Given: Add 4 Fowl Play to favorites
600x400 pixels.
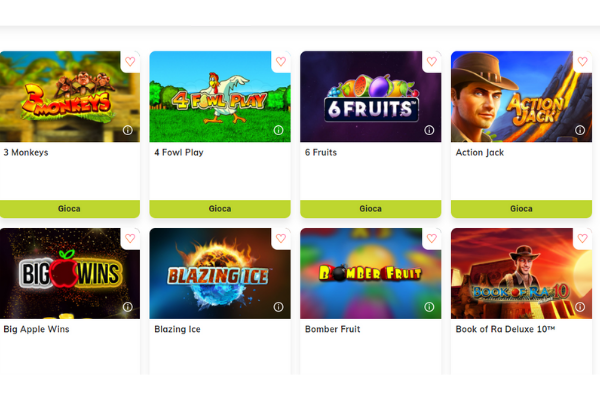Looking at the screenshot, I should (281, 62).
